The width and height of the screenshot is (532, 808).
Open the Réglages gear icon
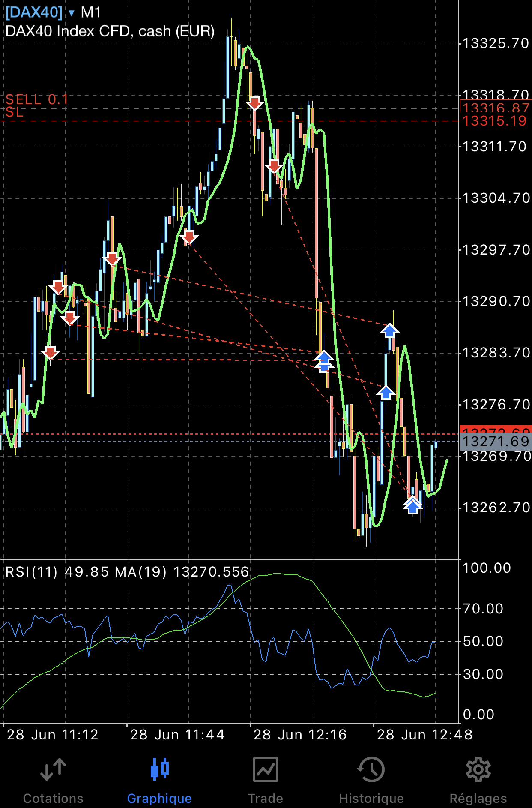click(478, 769)
